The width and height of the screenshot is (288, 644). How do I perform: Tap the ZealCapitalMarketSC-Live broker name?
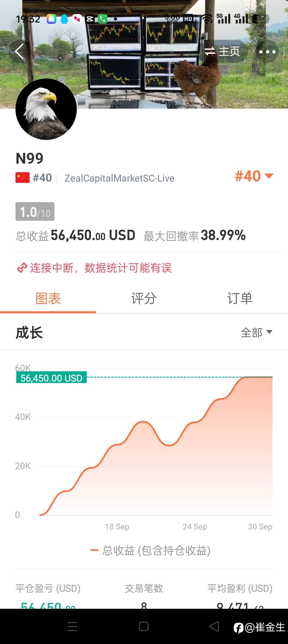[119, 178]
